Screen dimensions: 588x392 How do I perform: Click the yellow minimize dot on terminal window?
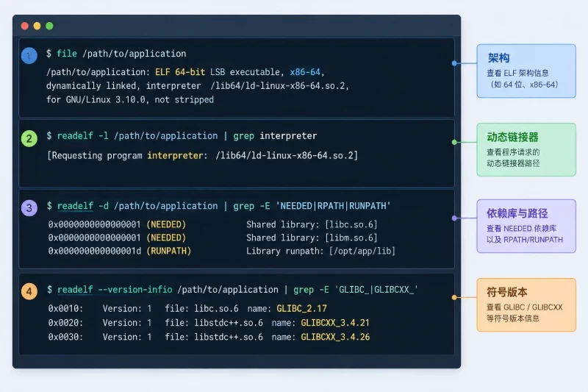click(37, 26)
